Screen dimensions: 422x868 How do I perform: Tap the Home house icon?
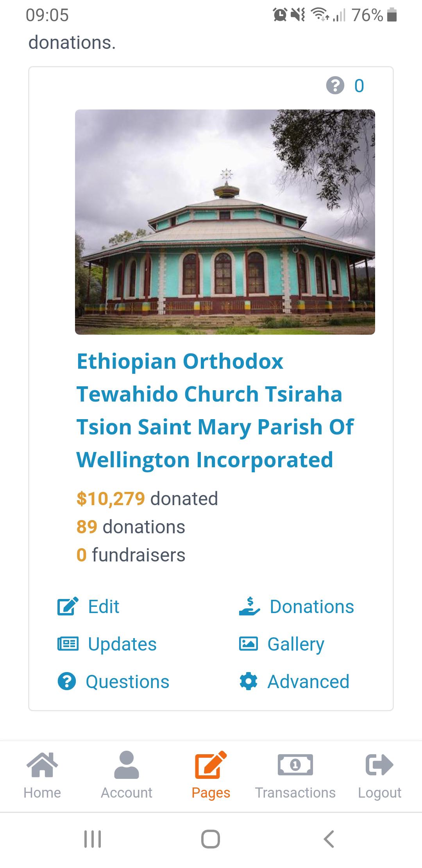click(42, 764)
